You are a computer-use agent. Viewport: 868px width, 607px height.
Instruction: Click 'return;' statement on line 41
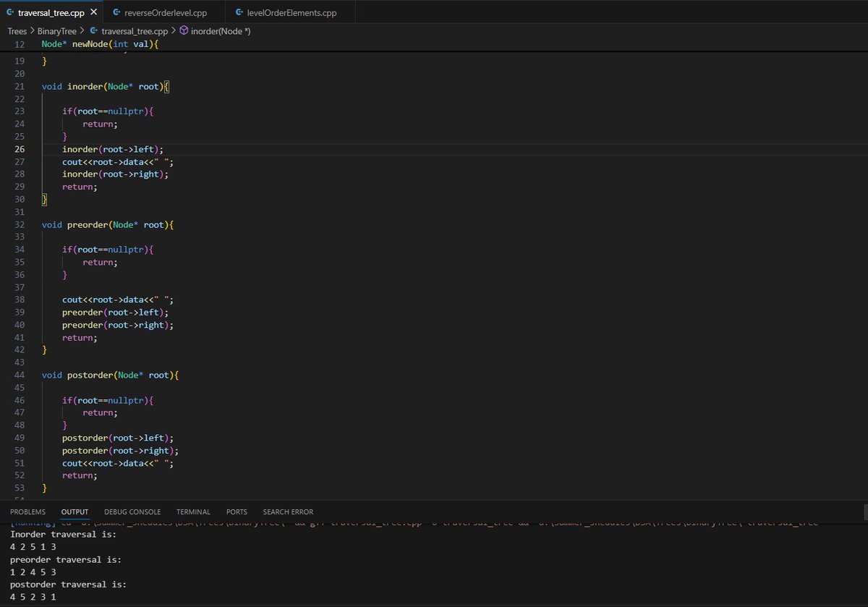(80, 337)
